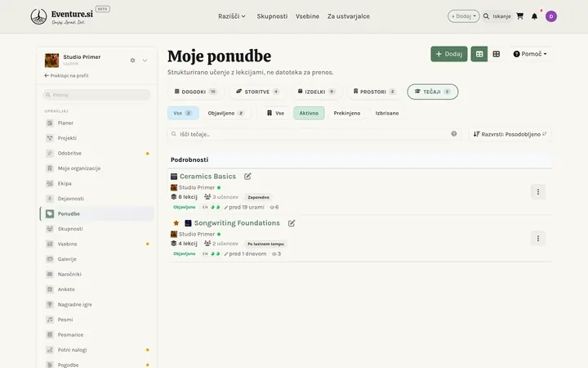Select Ponudbe in the sidebar
The width and height of the screenshot is (588, 368).
pos(96,213)
